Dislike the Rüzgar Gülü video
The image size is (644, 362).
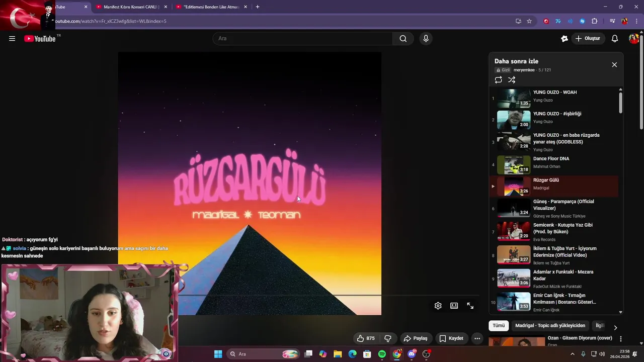[x=388, y=338]
